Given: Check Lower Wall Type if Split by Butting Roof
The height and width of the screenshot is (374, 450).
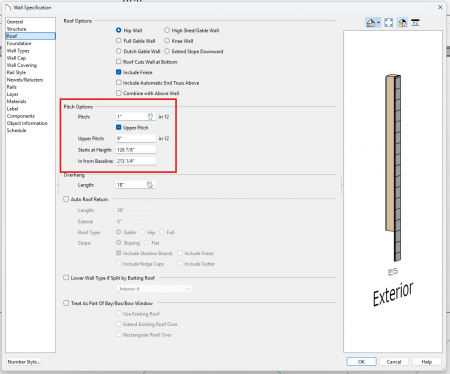Looking at the screenshot, I should pos(66,278).
